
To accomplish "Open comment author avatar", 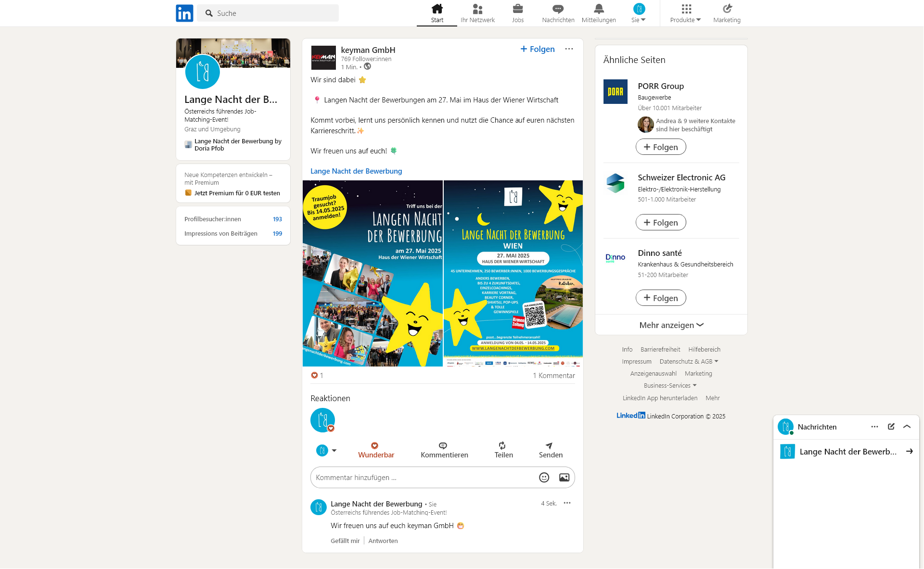I will coord(319,507).
